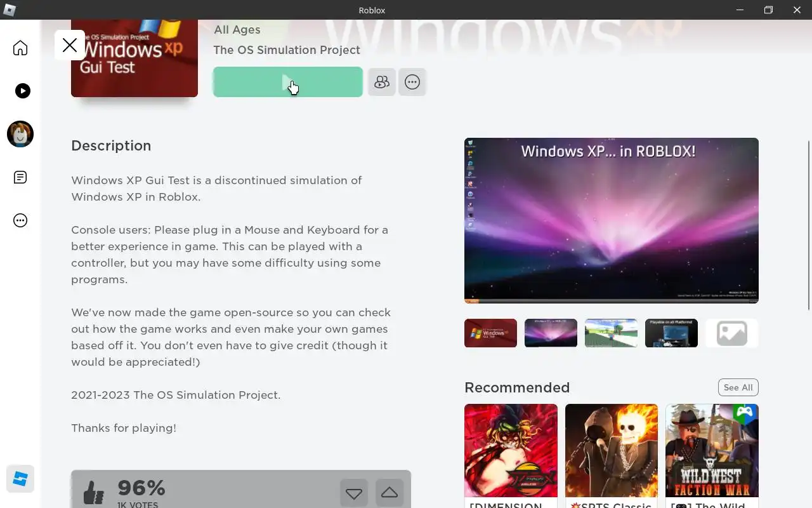Image resolution: width=812 pixels, height=508 pixels.
Task: Select the purple aurora thumbnail
Action: click(551, 333)
